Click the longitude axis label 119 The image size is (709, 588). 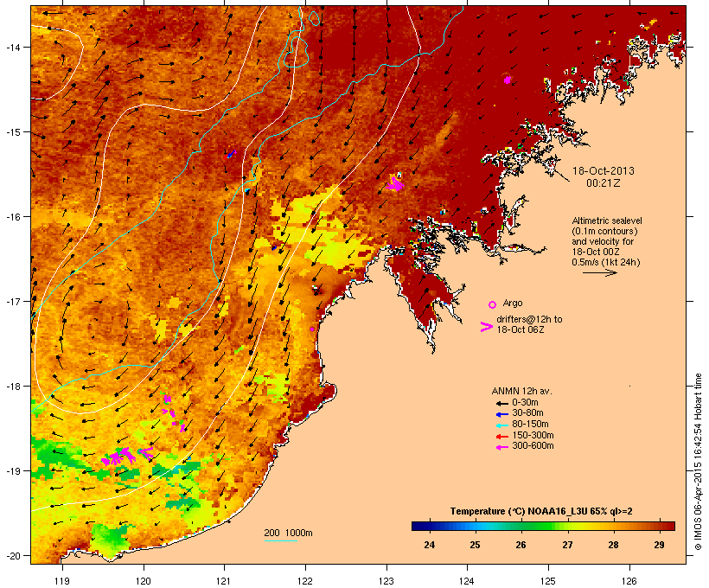coord(62,581)
